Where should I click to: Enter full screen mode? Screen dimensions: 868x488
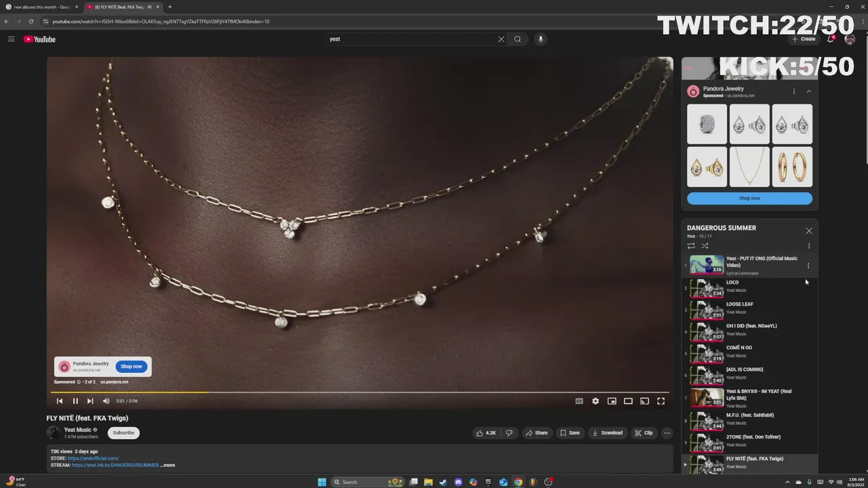(660, 401)
